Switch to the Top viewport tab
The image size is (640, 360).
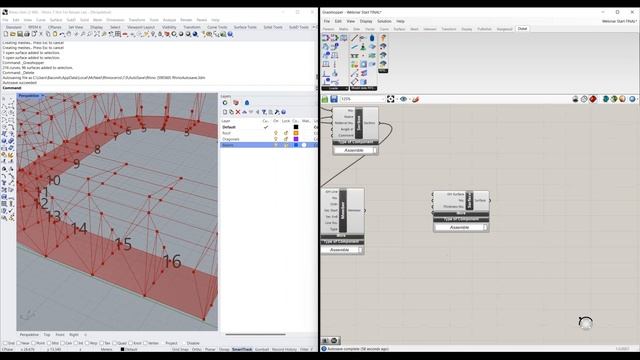pos(47,335)
